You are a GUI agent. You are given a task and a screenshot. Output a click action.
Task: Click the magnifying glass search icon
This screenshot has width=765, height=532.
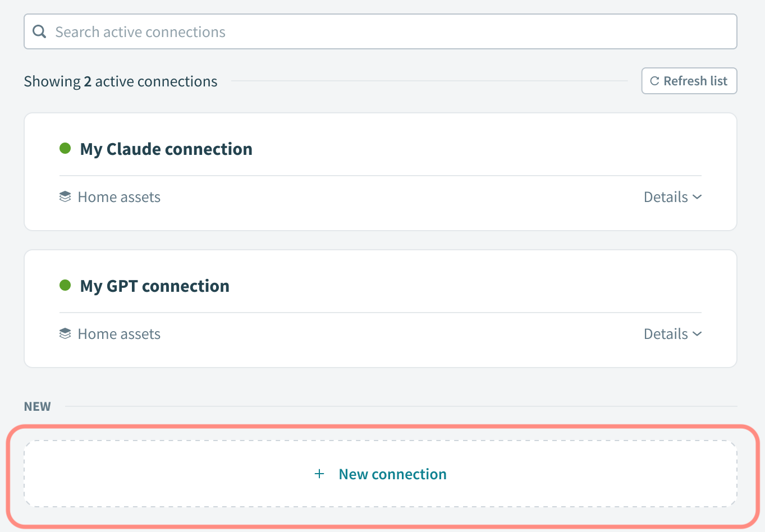[39, 31]
